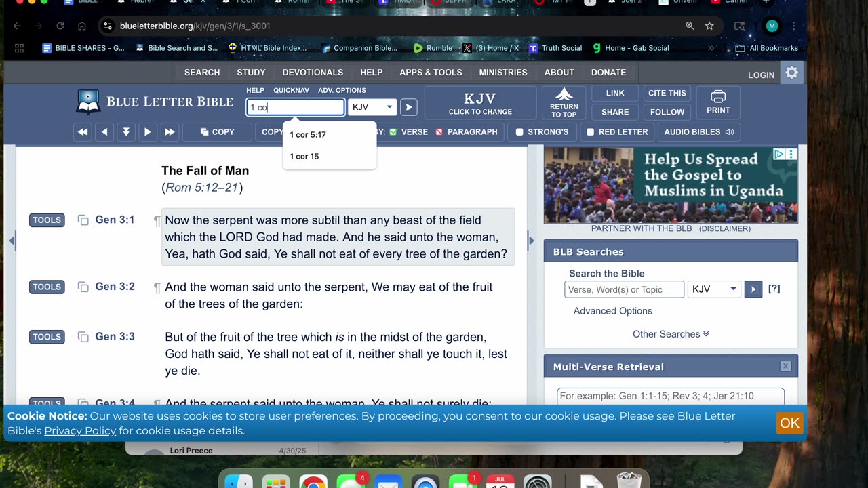Screen dimensions: 868x488
Task: Click the settings gear icon beside LOGIN
Action: point(791,73)
